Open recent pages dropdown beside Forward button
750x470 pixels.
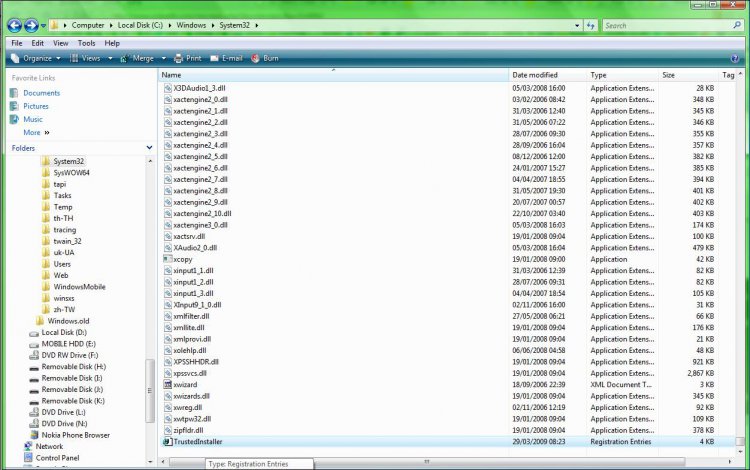(x=43, y=26)
